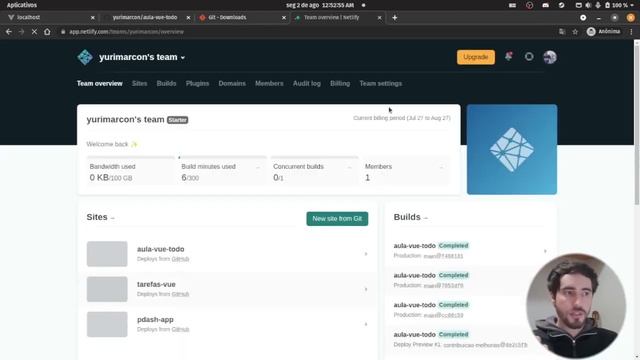Open a new browser tab
The width and height of the screenshot is (640, 360).
point(395,18)
